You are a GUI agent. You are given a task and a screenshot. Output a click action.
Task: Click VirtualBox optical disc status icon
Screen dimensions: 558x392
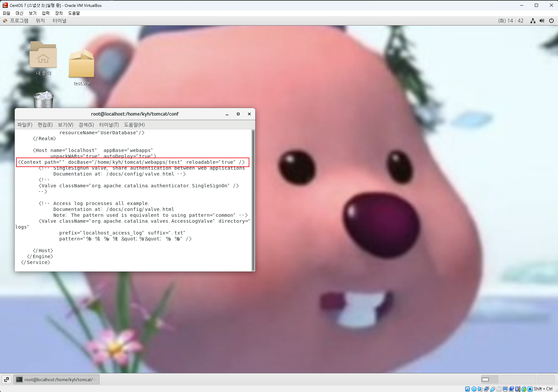[474, 389]
